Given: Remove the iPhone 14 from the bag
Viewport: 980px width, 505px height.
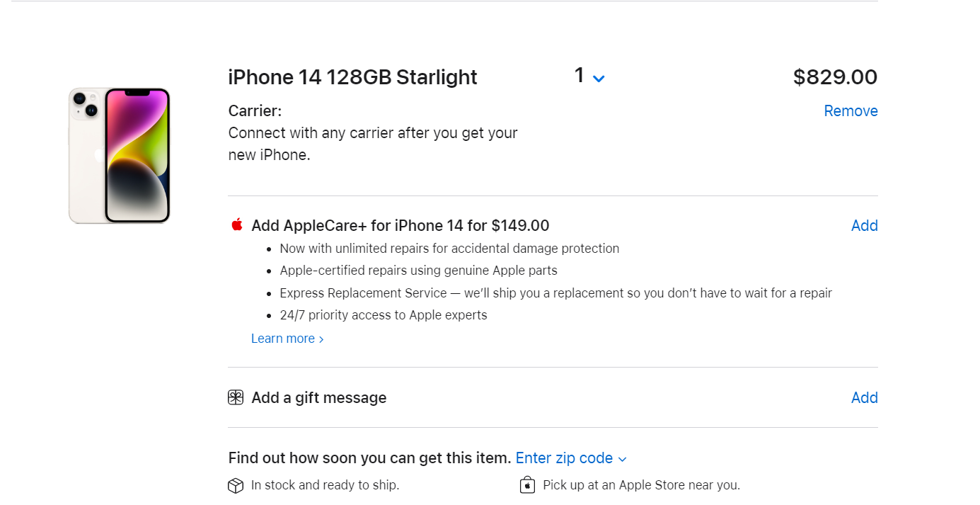Looking at the screenshot, I should [x=851, y=111].
